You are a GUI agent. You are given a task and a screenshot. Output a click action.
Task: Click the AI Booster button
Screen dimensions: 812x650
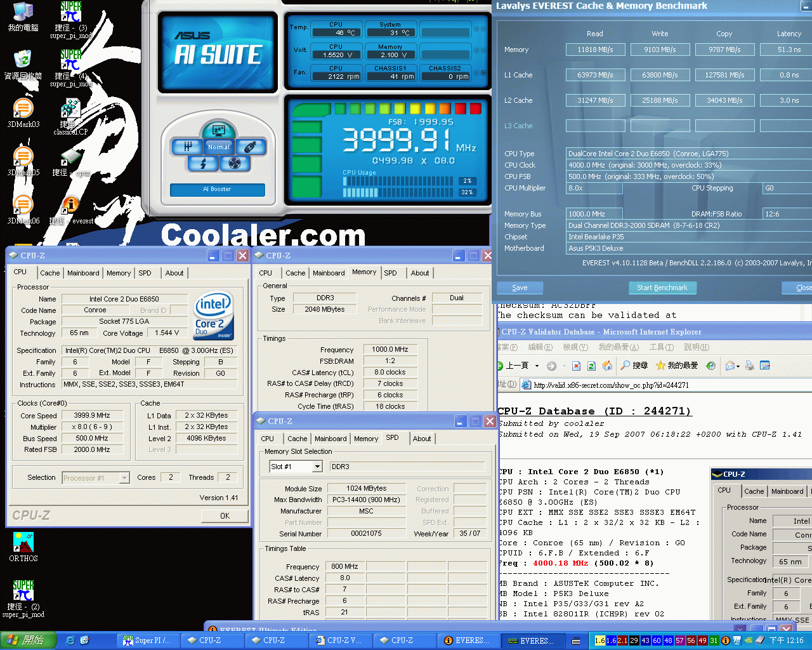(x=217, y=189)
